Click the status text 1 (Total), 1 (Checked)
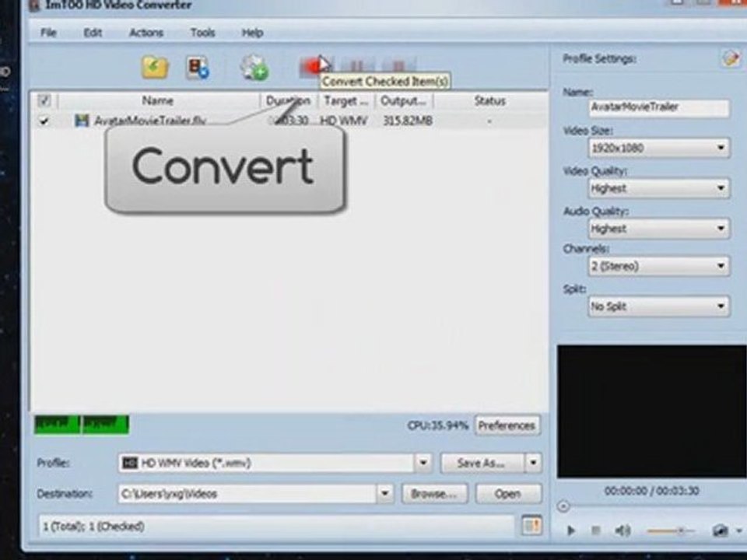Viewport: 747px width, 560px height. (x=94, y=527)
